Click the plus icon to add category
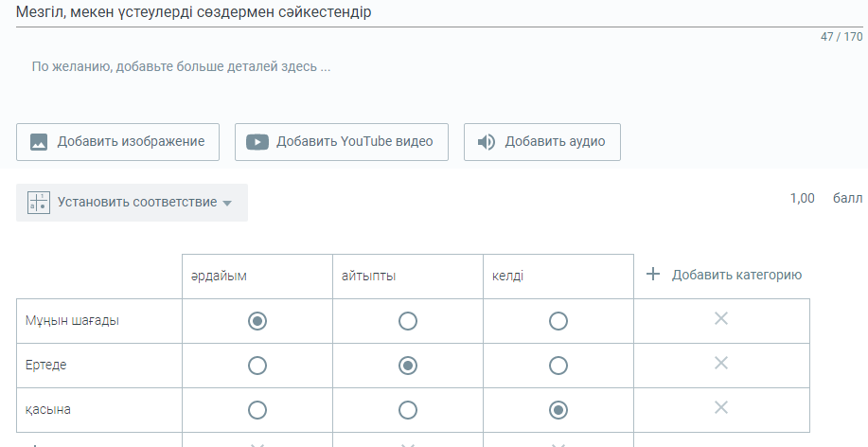868x447 pixels. click(x=652, y=275)
